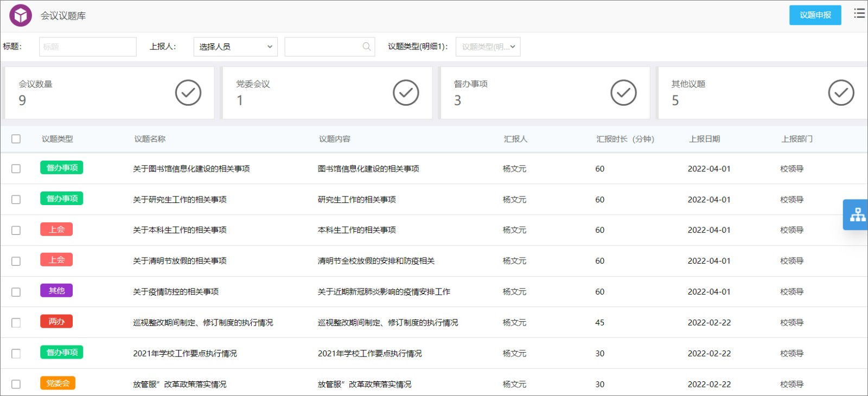868x396 pixels.
Task: Click the 汇报时长 (分钟) column header
Action: click(625, 139)
